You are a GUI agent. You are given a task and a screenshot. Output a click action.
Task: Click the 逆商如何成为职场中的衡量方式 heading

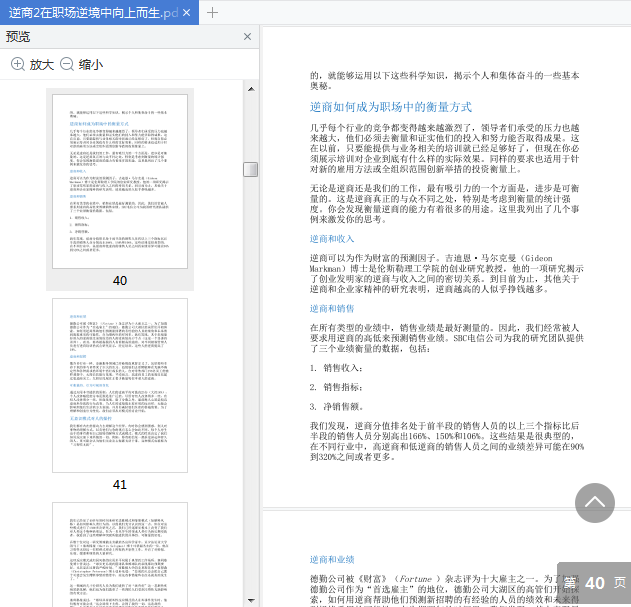click(390, 107)
